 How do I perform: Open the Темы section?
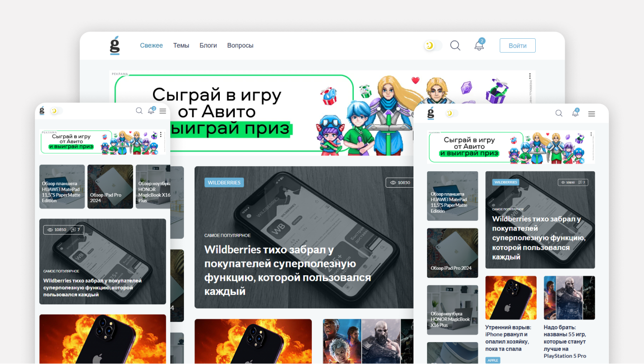181,45
